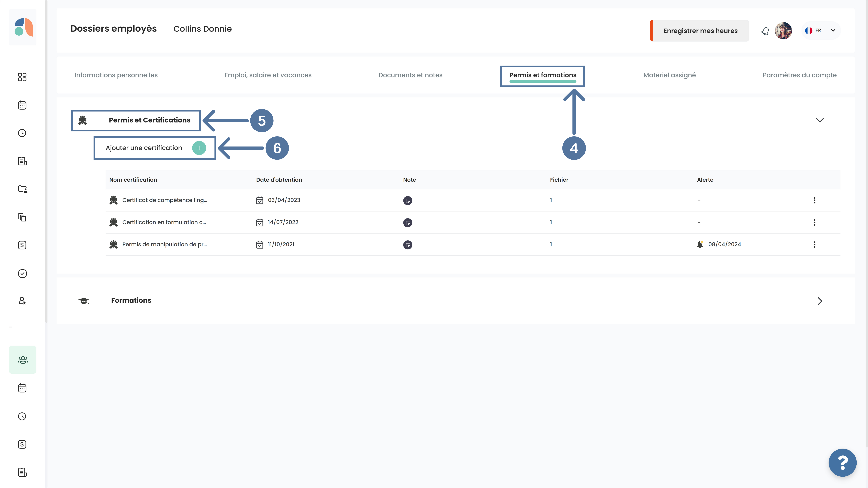Click the first calendar icon below the dashboard icon
The image size is (868, 488).
click(22, 105)
